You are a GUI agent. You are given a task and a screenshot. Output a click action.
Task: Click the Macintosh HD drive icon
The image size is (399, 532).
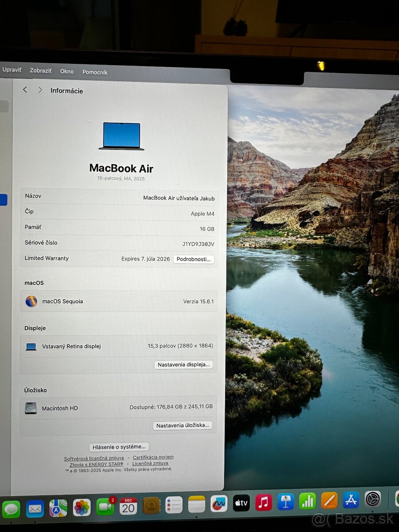pyautogui.click(x=30, y=407)
